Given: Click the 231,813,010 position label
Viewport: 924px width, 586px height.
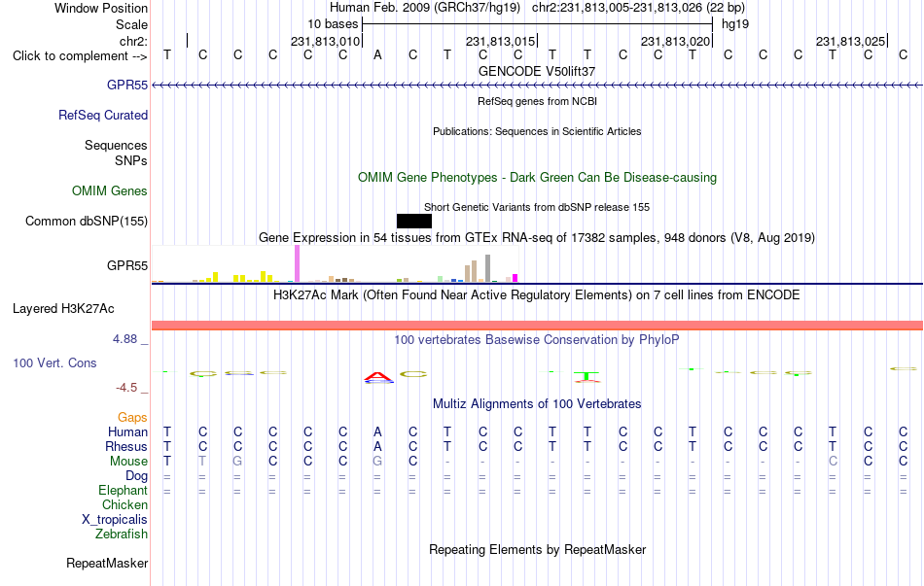Looking at the screenshot, I should [x=325, y=41].
